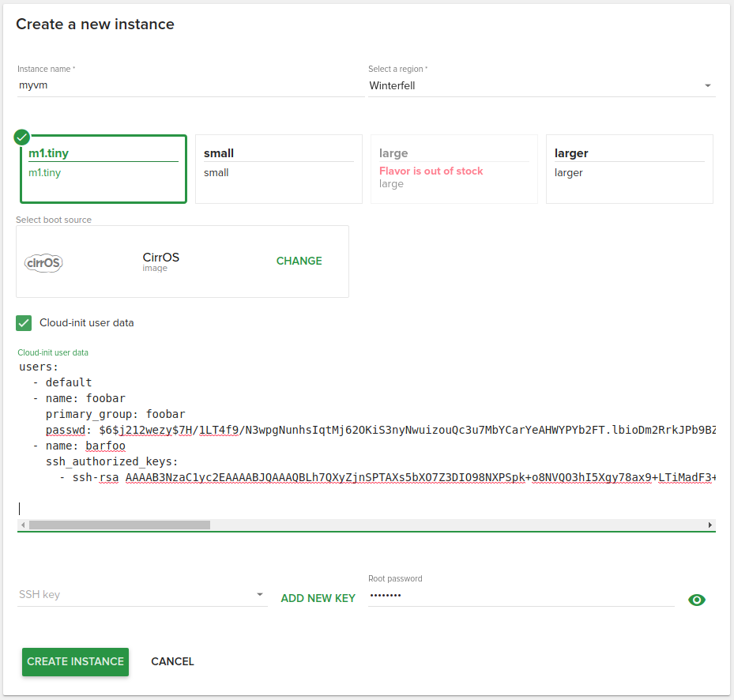Click ADD NEW KEY button

pyautogui.click(x=318, y=598)
